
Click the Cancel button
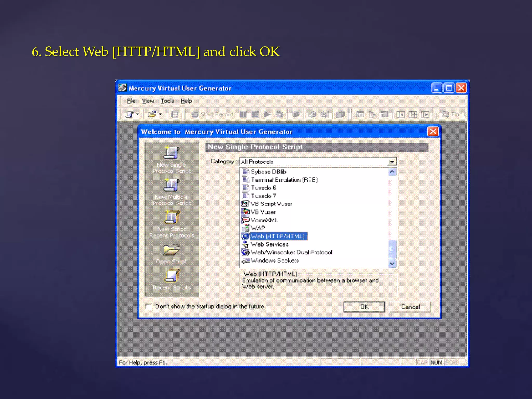(x=410, y=307)
